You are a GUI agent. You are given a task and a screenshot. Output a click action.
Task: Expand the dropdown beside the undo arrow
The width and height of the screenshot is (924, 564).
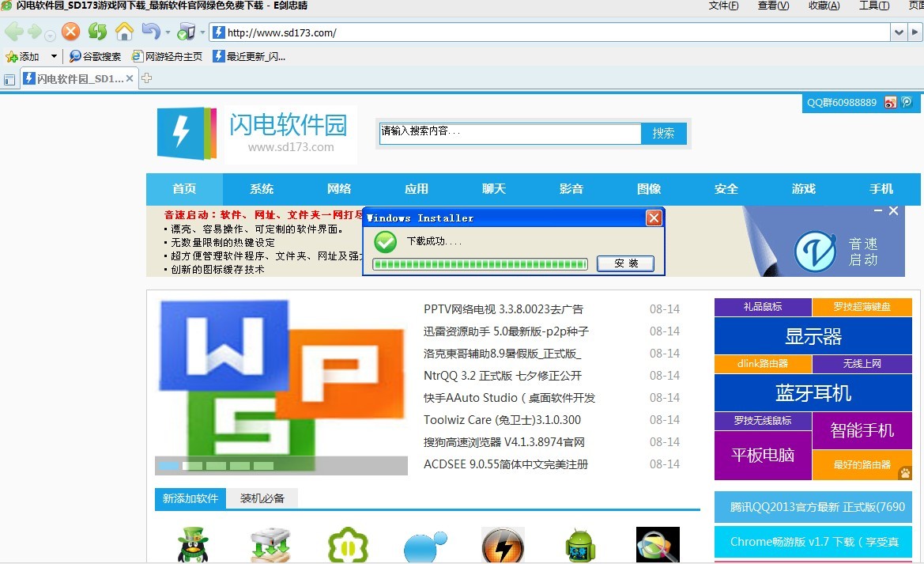tap(168, 32)
